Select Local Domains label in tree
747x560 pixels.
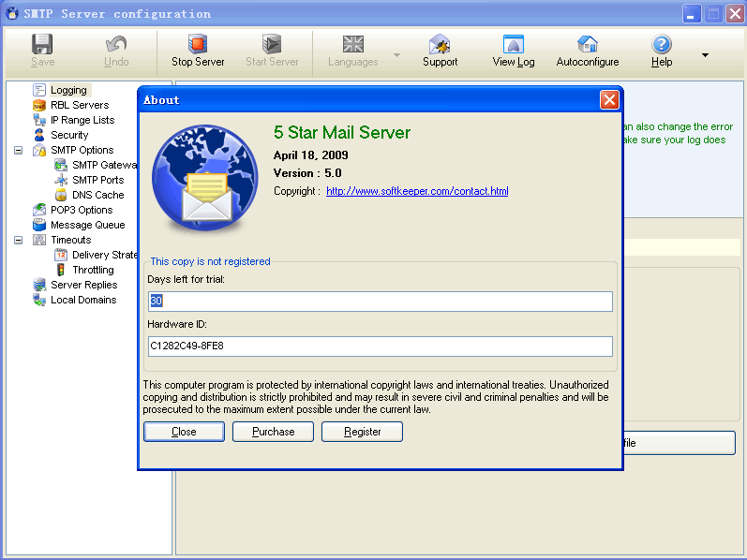pyautogui.click(x=83, y=300)
